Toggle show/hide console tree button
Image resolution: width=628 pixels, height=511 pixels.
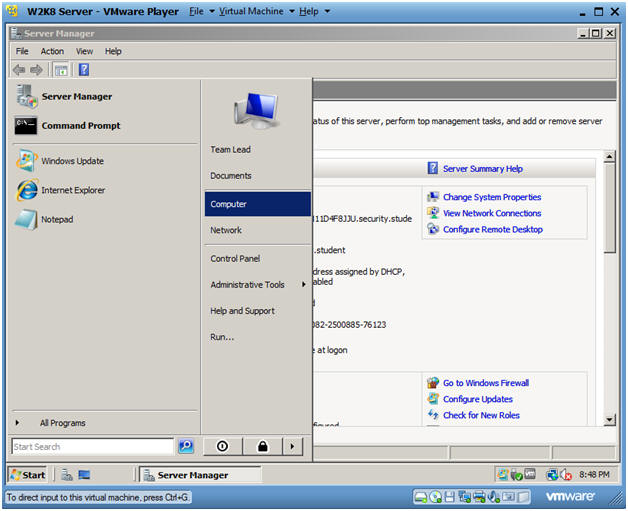[x=61, y=70]
